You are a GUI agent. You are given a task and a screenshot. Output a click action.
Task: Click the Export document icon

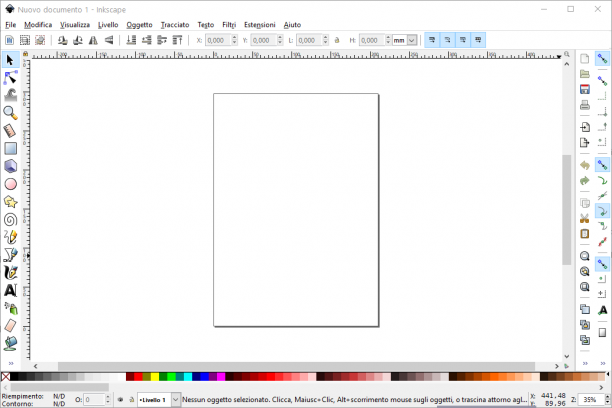click(x=584, y=143)
